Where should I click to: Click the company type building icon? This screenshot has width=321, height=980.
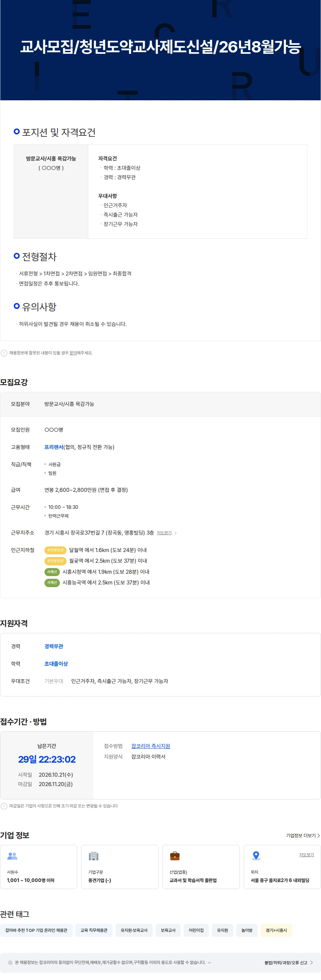coord(94,856)
